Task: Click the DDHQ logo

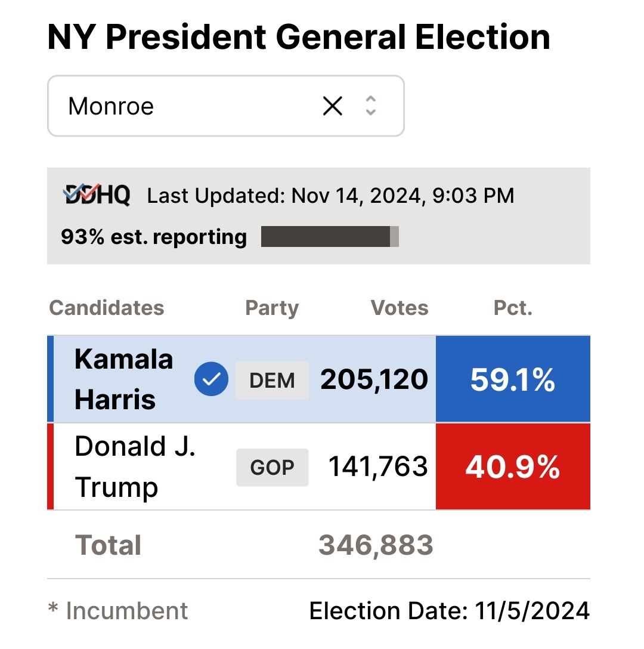Action: coord(97,195)
